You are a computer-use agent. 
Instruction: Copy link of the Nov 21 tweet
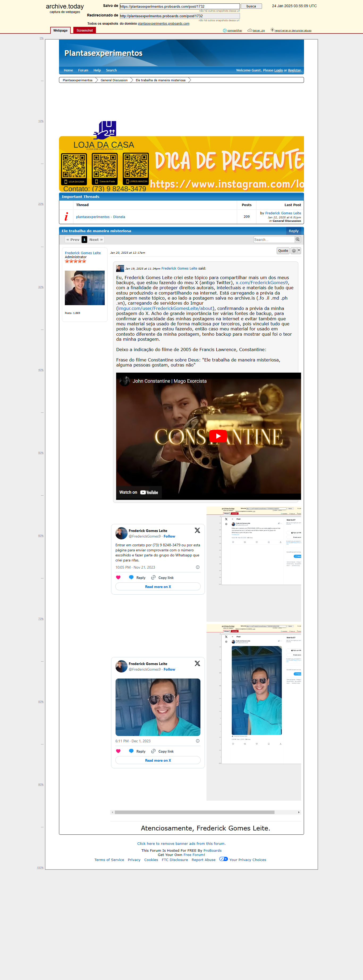point(162,577)
